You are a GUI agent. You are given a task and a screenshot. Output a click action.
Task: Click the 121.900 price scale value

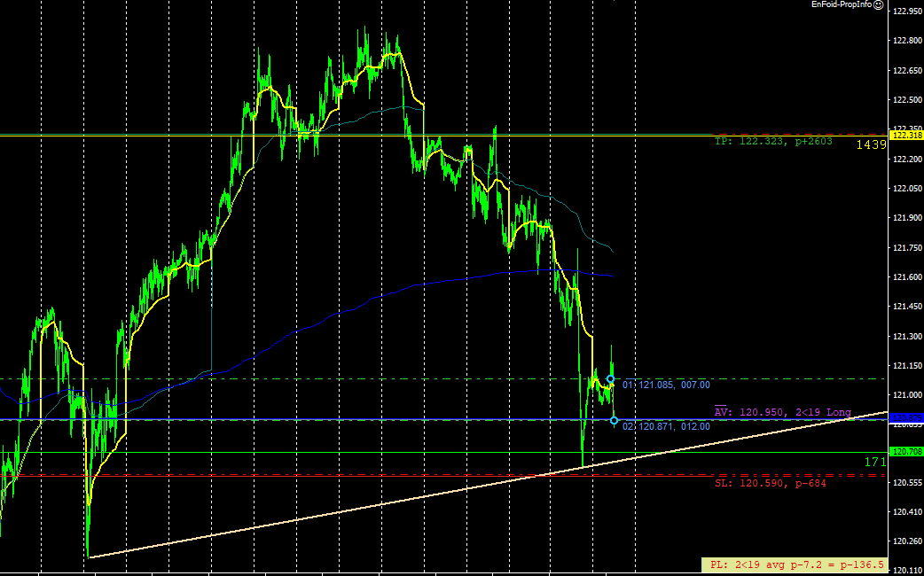908,218
